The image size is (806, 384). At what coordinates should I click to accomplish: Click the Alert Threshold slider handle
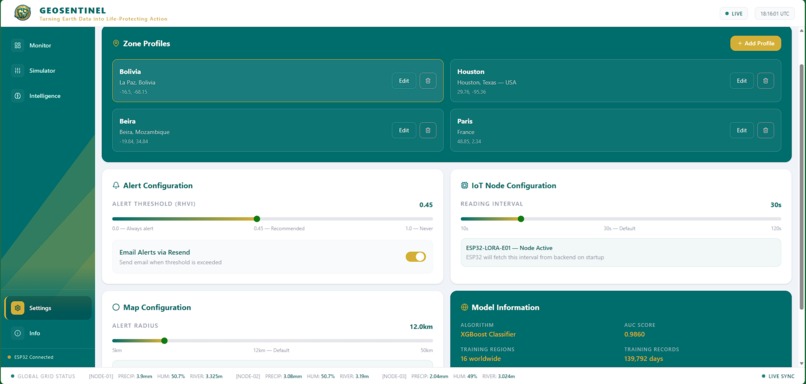(x=257, y=219)
